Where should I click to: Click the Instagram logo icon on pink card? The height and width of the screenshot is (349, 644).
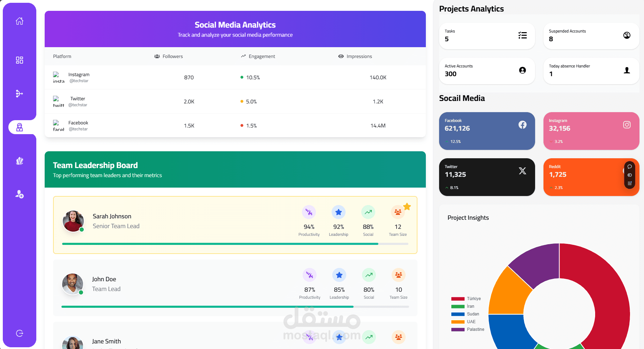[x=627, y=125]
